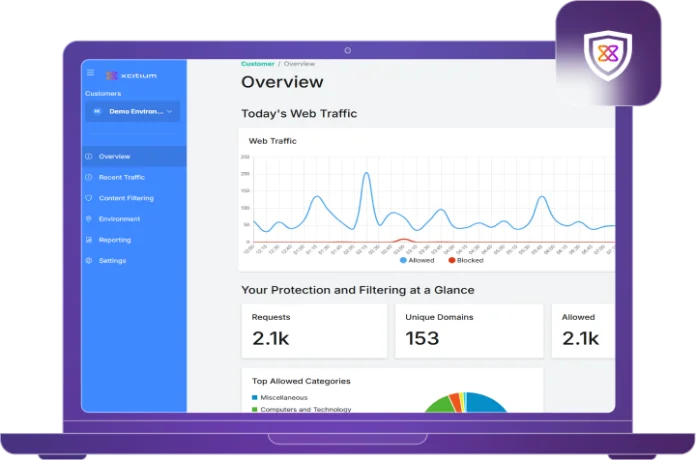Select Content Filtering in the sidebar
This screenshot has width=696, height=460.
(126, 198)
